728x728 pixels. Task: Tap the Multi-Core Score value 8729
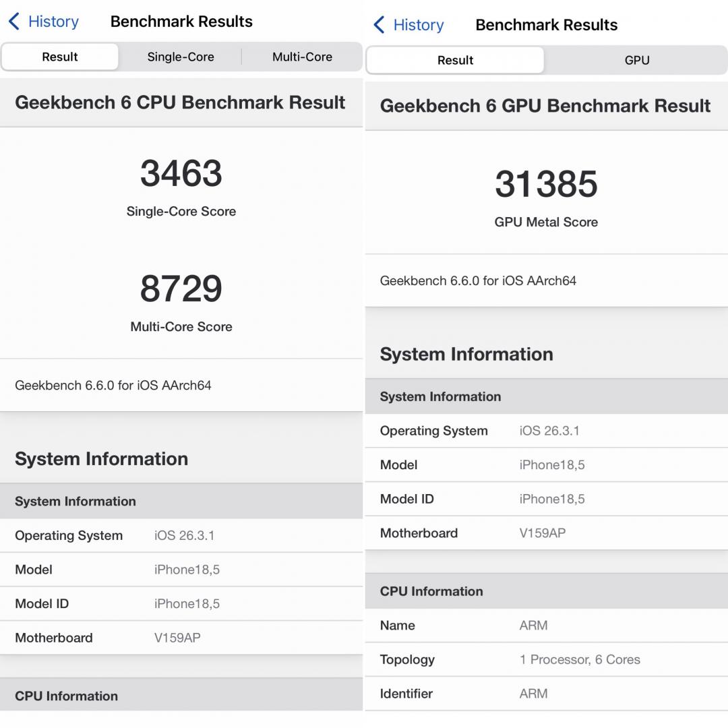182,290
